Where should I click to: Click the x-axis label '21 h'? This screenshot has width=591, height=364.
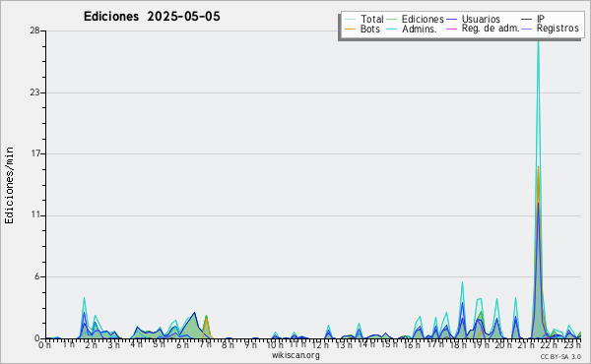tap(526, 344)
